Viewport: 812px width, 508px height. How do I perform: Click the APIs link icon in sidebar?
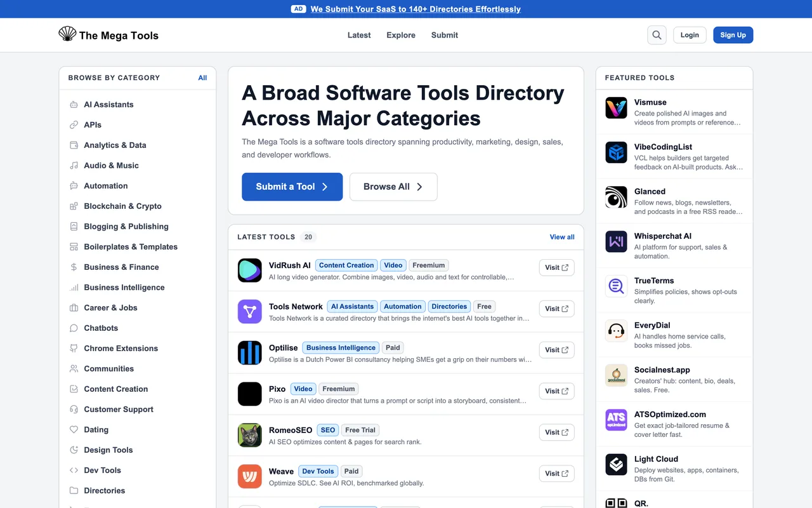tap(74, 125)
